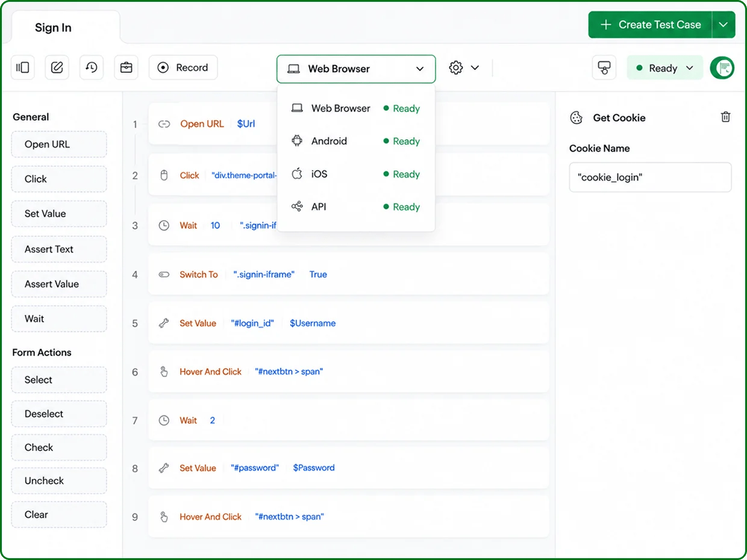Collapse the Web Browser platform dropdown
Viewport: 747px width, 560px height.
pyautogui.click(x=356, y=69)
